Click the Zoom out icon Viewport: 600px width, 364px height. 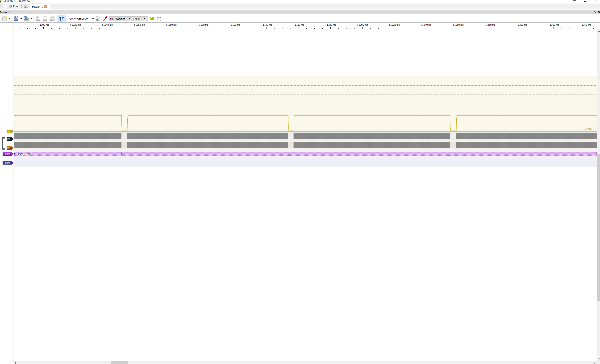tap(45, 18)
